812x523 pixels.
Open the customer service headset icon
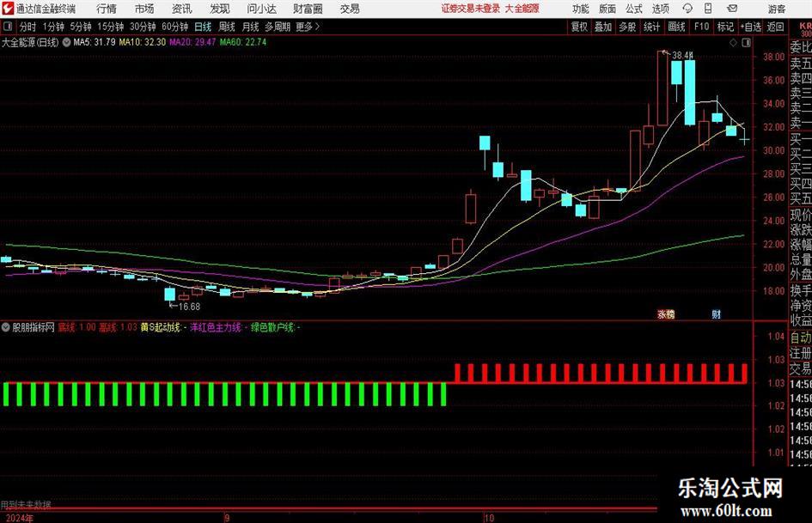click(x=687, y=9)
